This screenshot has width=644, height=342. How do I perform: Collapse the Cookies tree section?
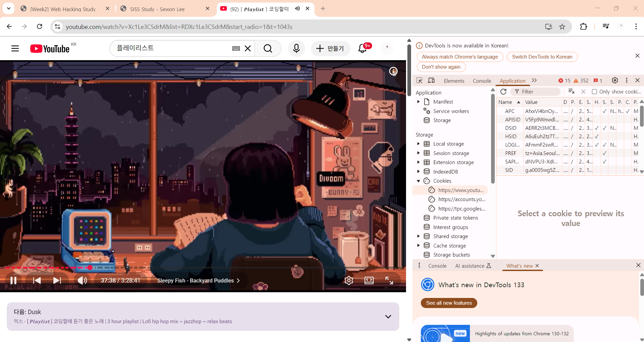[x=418, y=181]
